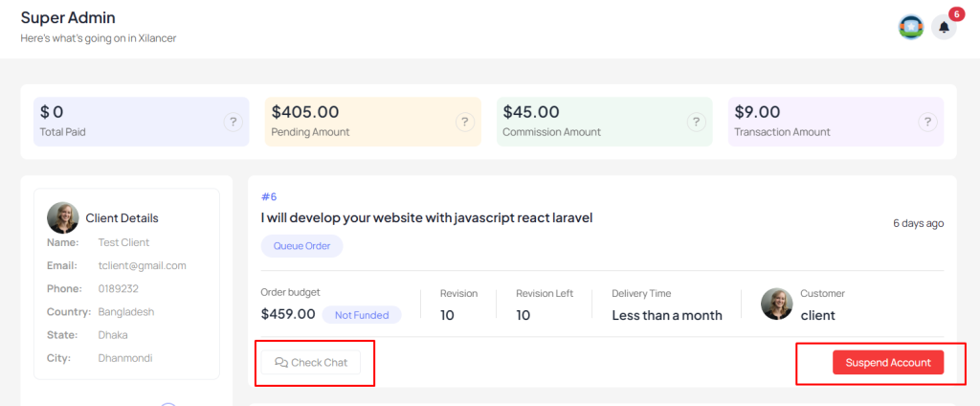Click the customer name client
Screen dimensions: 980x406
click(817, 315)
